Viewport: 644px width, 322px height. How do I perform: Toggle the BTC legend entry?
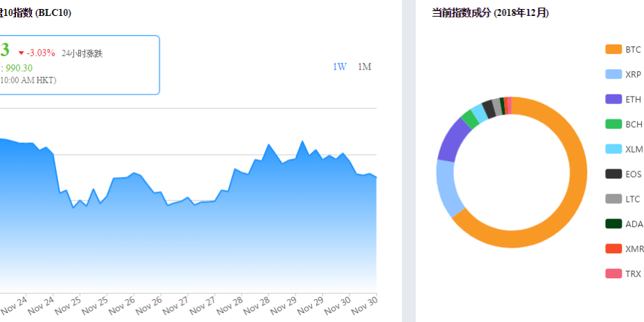(x=623, y=49)
